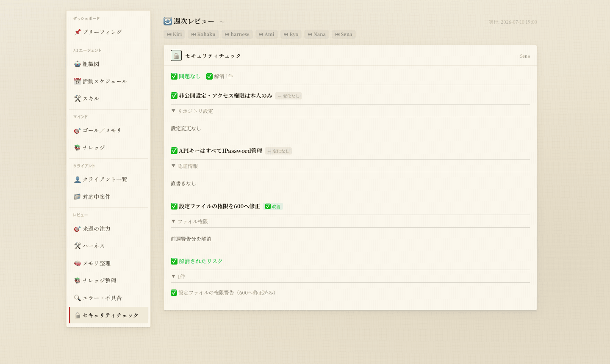Click checkmark for 設定ファイルの権限を600へ修正

coord(174,206)
